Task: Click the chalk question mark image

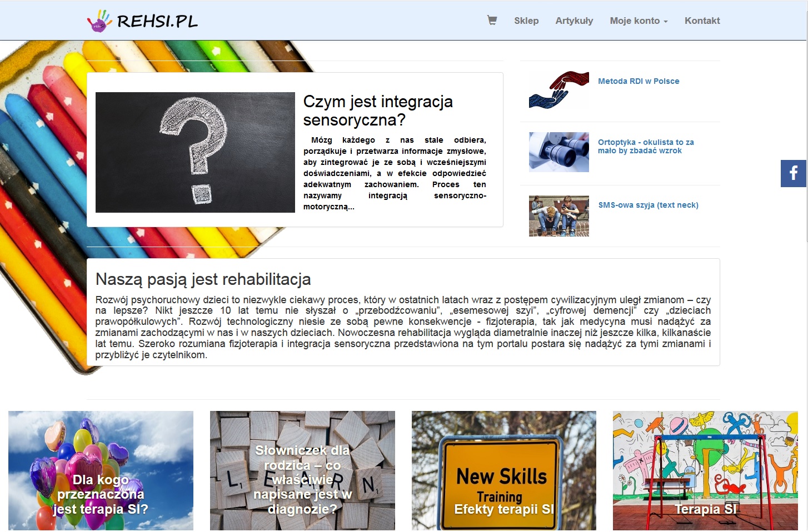Action: (x=195, y=152)
